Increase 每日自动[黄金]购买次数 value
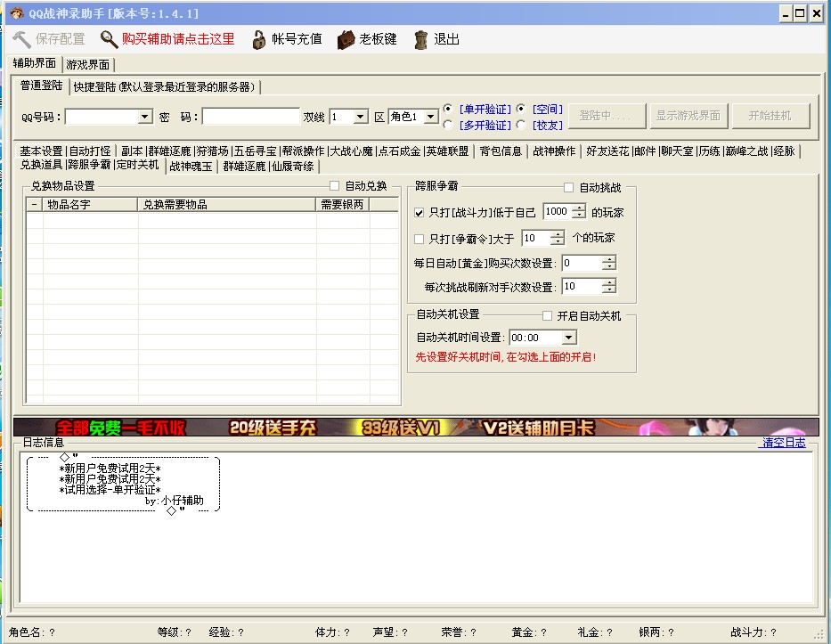Screen dimensions: 831x644 [609, 259]
